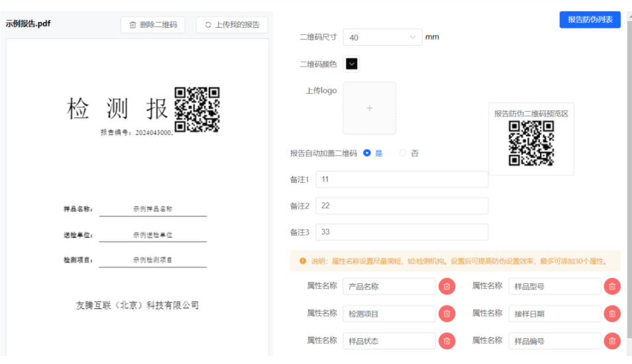
Task: Delete the 接样日期 attribute with its trash icon
Action: click(x=612, y=314)
